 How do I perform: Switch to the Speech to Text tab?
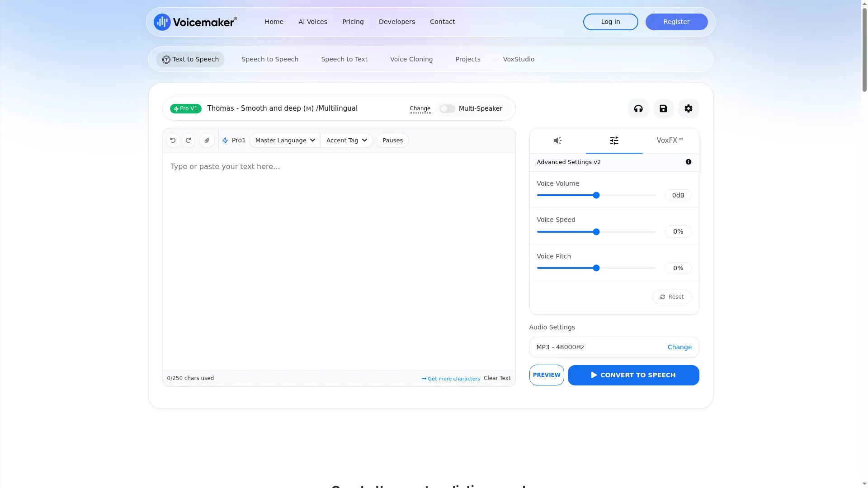tap(344, 59)
